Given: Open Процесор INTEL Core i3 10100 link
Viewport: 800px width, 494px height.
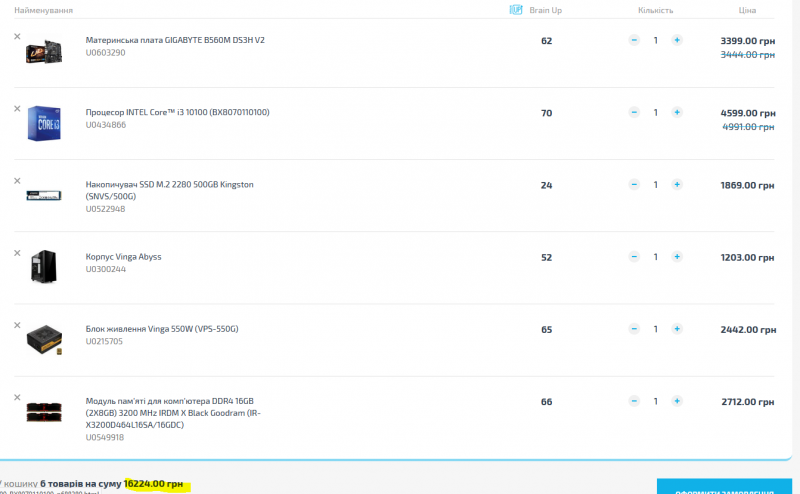Looking at the screenshot, I should coord(177,112).
